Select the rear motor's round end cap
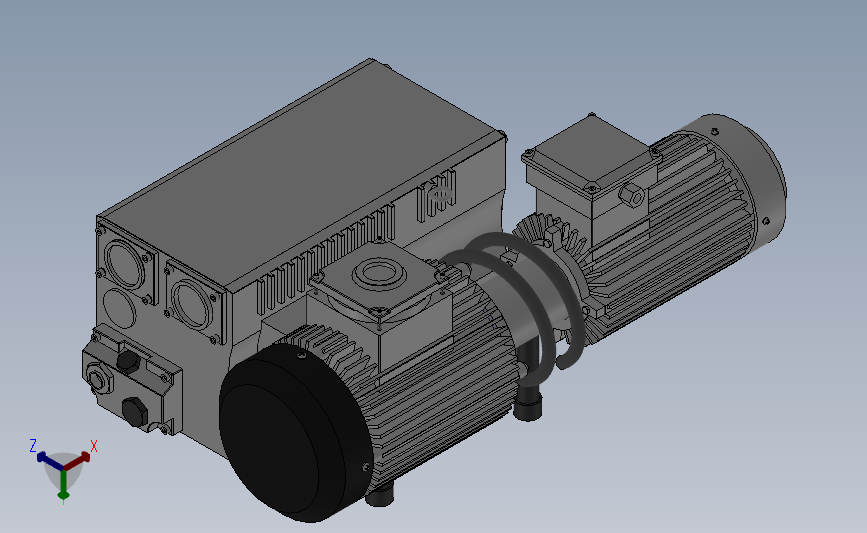Screen dimensions: 867x533 [x=741, y=177]
